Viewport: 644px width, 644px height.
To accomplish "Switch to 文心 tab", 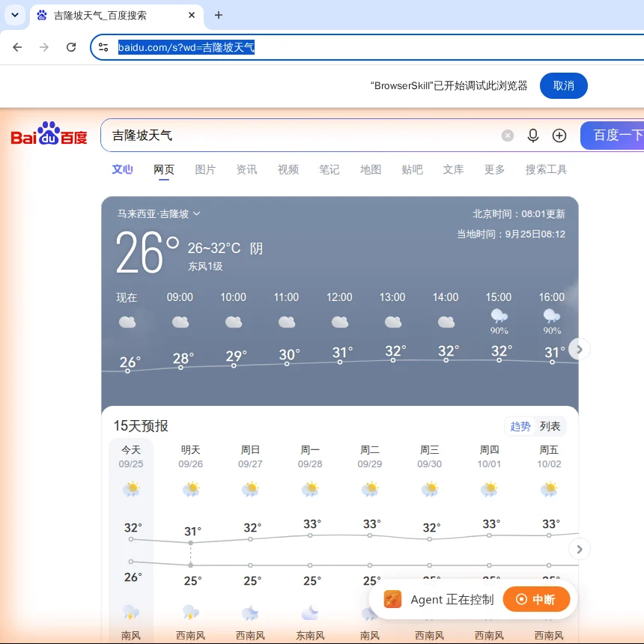I will tap(122, 169).
